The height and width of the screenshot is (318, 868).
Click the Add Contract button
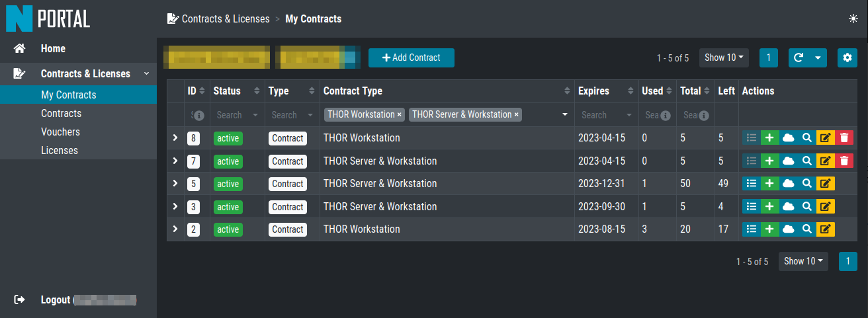pyautogui.click(x=412, y=58)
